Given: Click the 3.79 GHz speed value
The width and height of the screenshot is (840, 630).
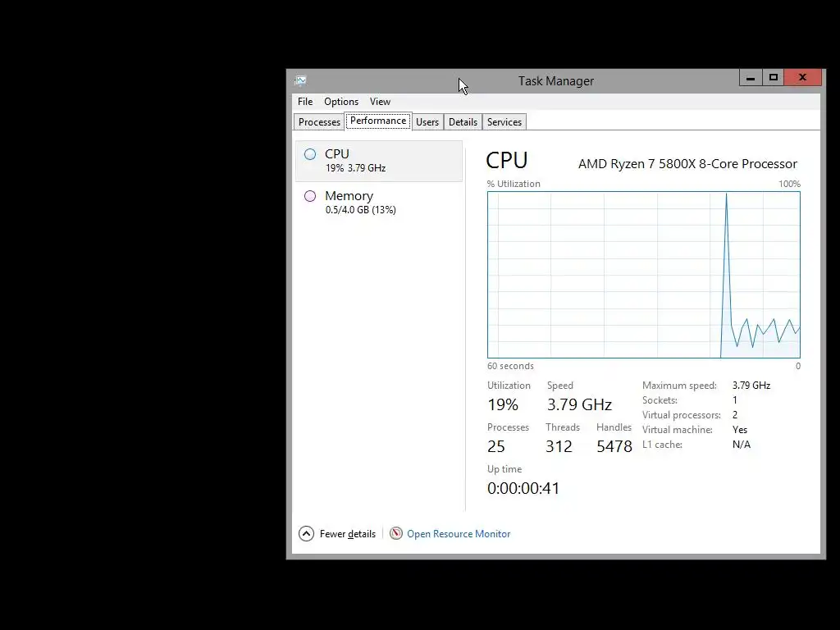Looking at the screenshot, I should [x=579, y=404].
